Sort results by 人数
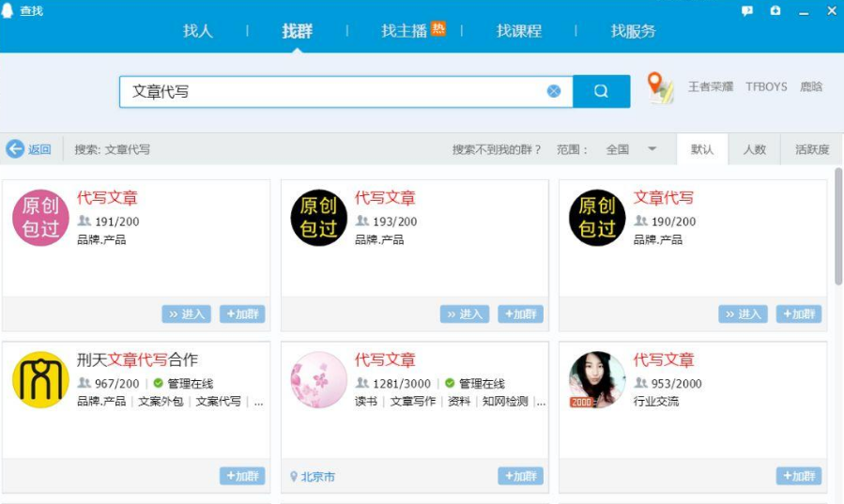844x504 pixels. pos(754,149)
